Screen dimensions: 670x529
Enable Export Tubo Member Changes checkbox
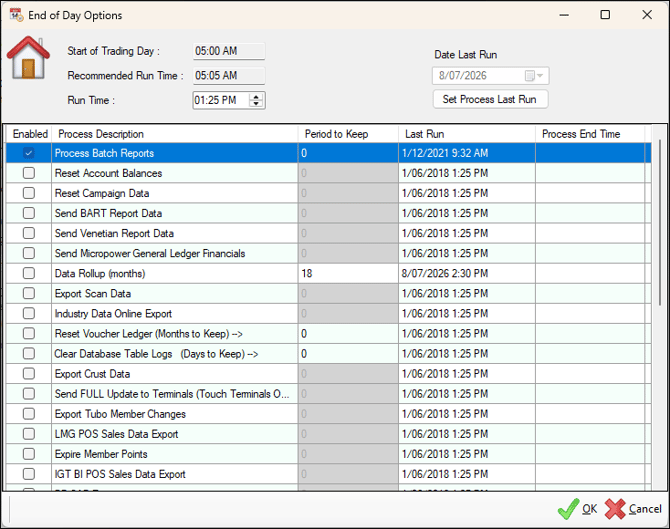point(29,414)
